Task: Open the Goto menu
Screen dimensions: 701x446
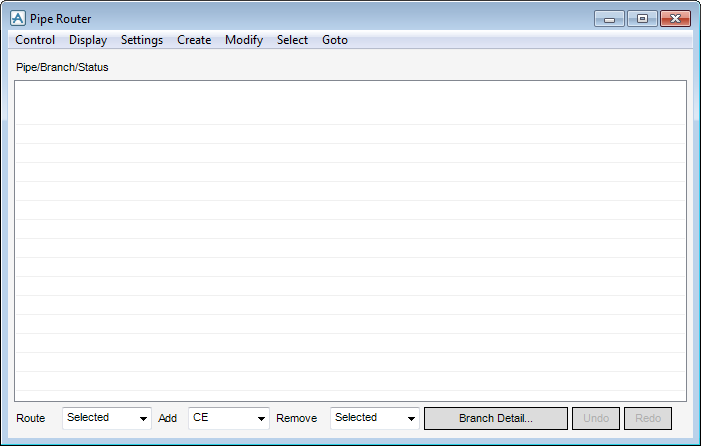Action: pos(335,40)
